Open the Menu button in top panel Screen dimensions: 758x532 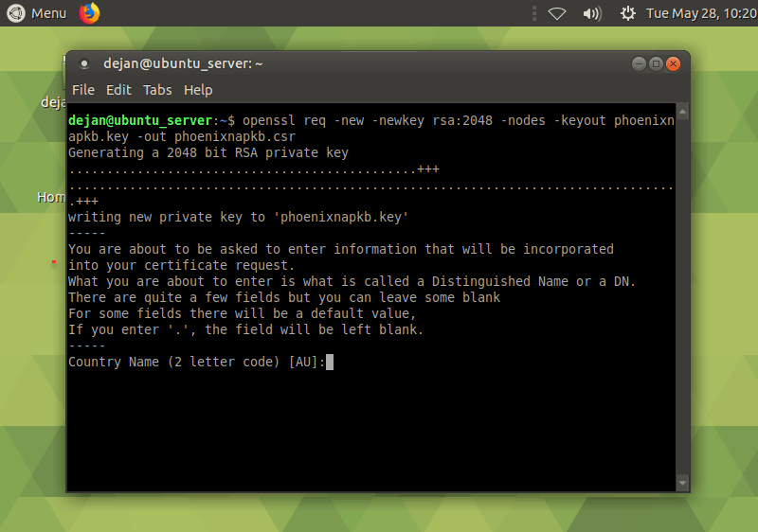(x=37, y=13)
